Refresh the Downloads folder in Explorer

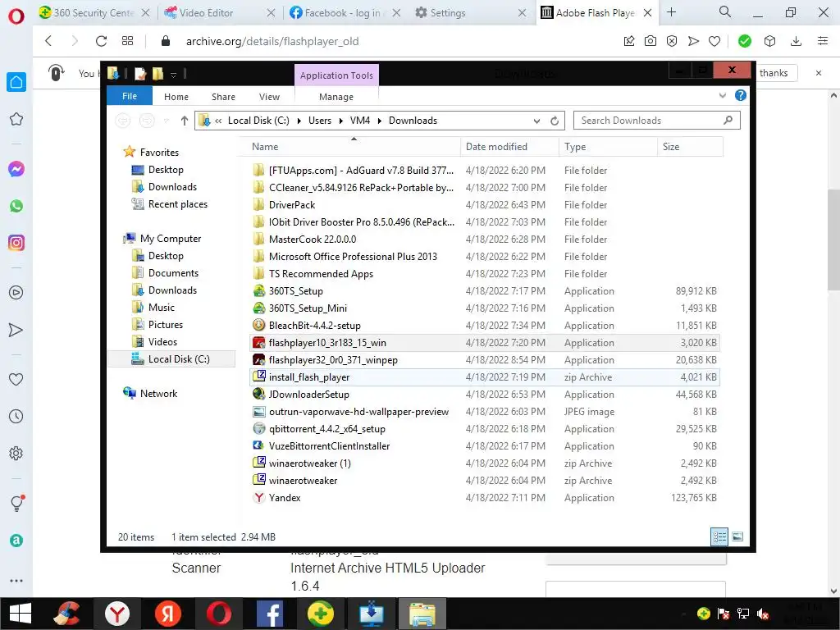(555, 121)
